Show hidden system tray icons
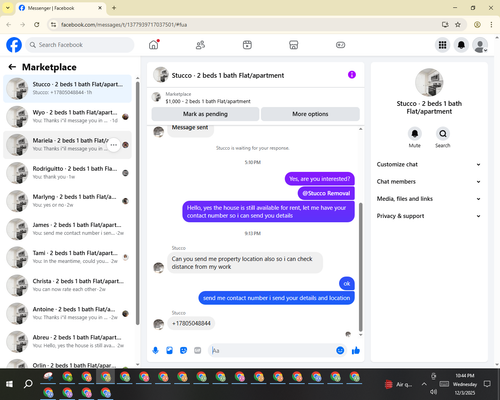This screenshot has width=500, height=400. (424, 384)
